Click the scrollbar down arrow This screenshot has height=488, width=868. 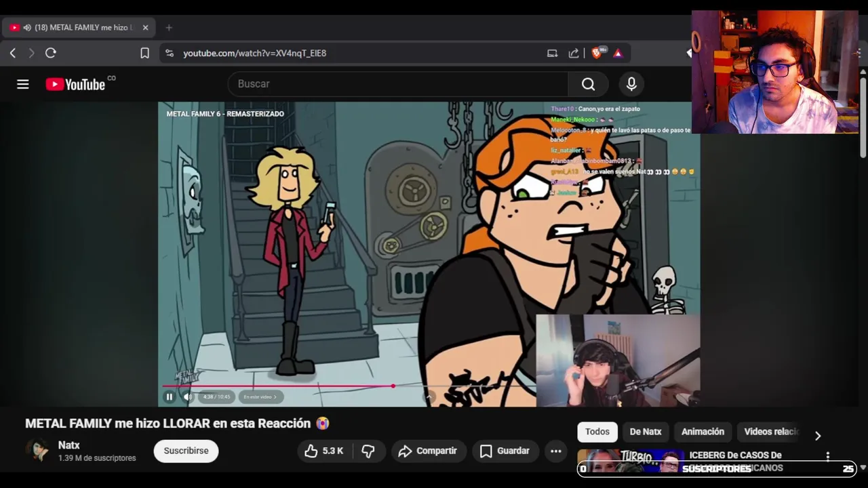[863, 468]
